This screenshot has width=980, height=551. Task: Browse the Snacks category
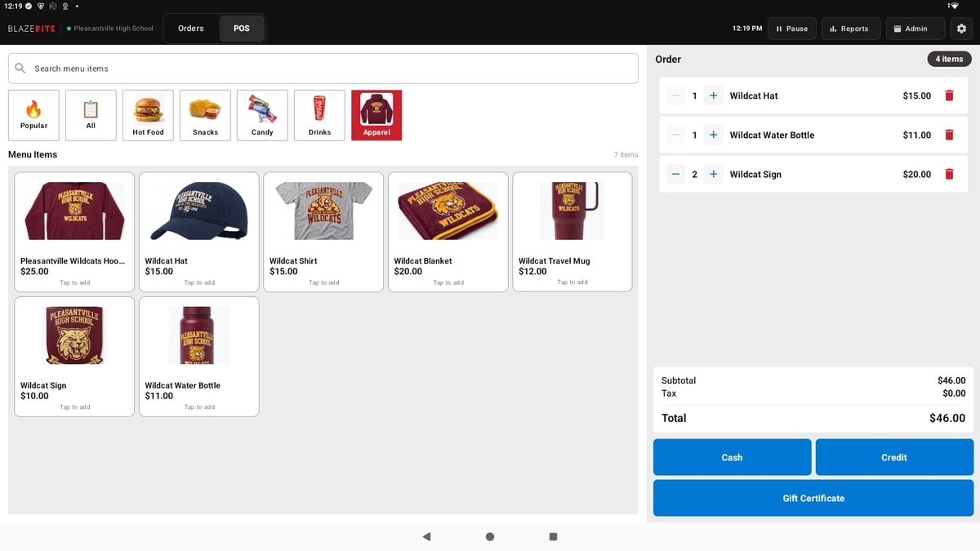coord(205,115)
